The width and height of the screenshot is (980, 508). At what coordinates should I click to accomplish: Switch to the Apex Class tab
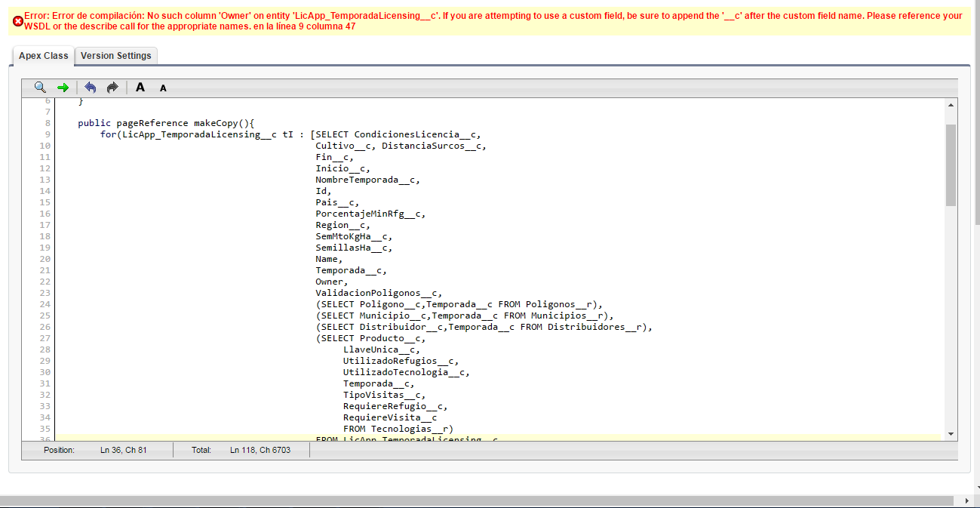tap(43, 55)
